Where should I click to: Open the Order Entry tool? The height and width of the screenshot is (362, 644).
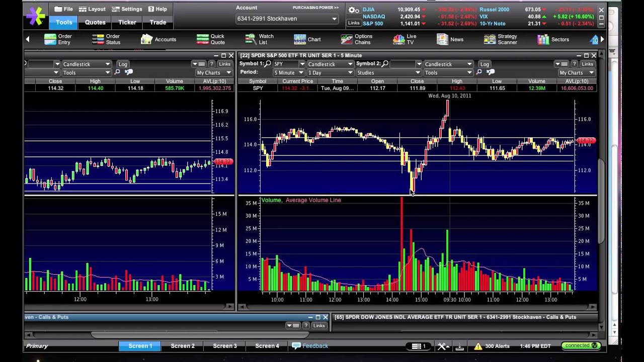(x=58, y=39)
